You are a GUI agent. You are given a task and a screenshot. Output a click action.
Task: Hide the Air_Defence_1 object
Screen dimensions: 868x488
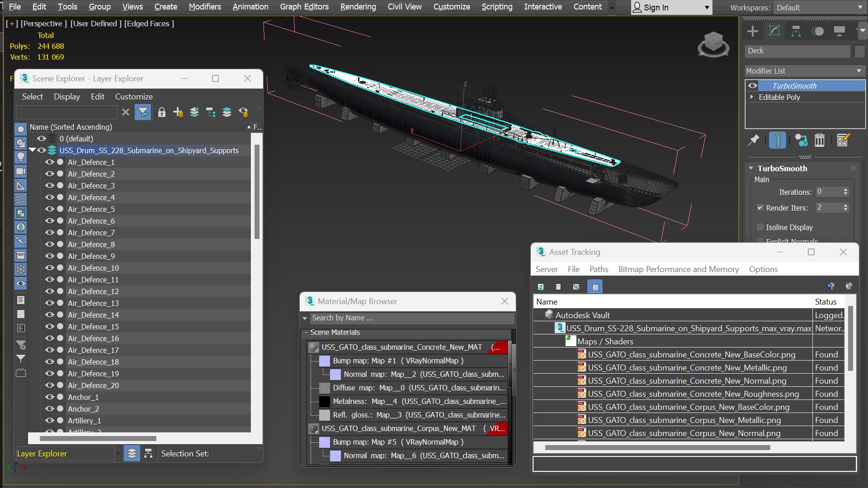(49, 162)
